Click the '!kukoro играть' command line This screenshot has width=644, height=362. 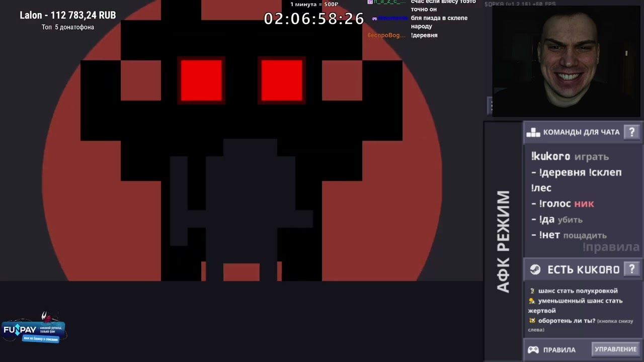point(570,156)
